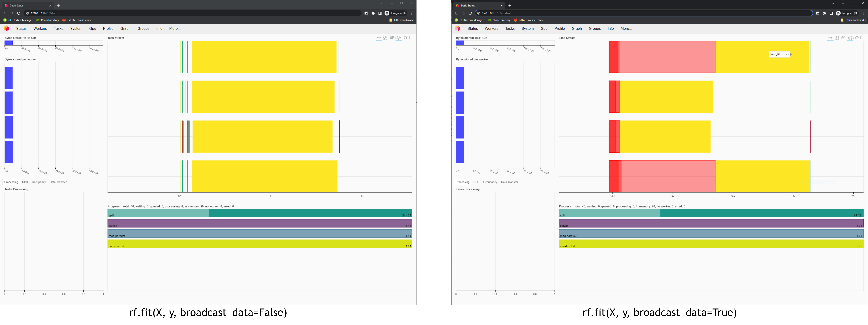Toggle hover inspect tool in right Task Stream toolbar
Screen dimensions: 868x325
[x=850, y=38]
